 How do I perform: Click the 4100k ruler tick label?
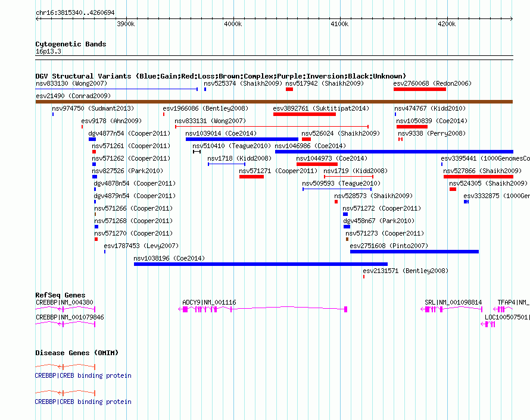coord(339,24)
